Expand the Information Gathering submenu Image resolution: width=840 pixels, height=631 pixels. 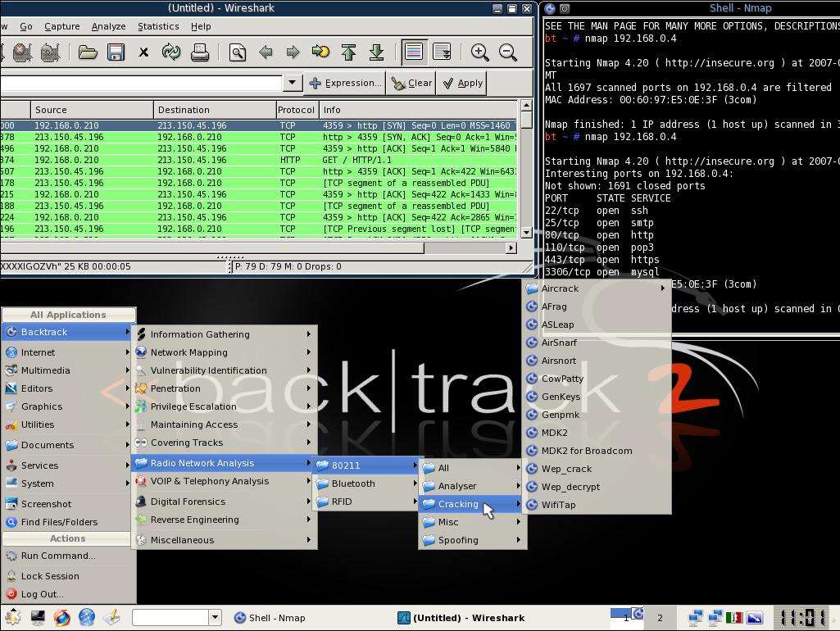(224, 334)
